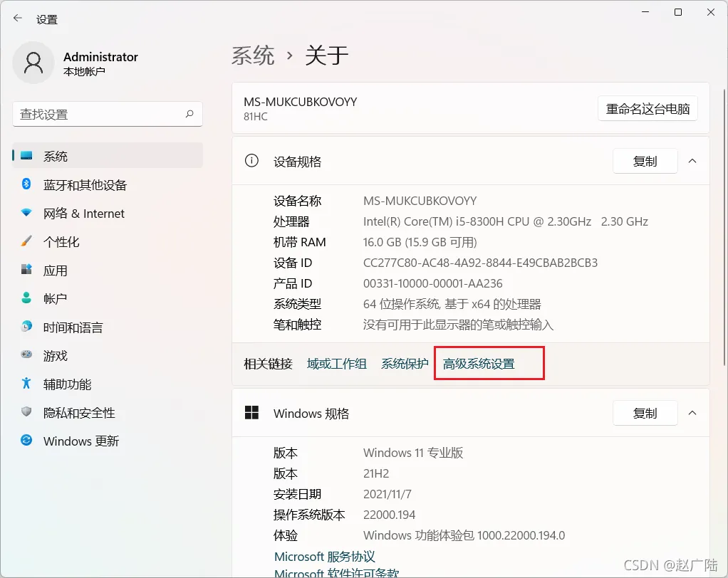Open the 域或工作组 link
Image resolution: width=728 pixels, height=578 pixels.
337,364
